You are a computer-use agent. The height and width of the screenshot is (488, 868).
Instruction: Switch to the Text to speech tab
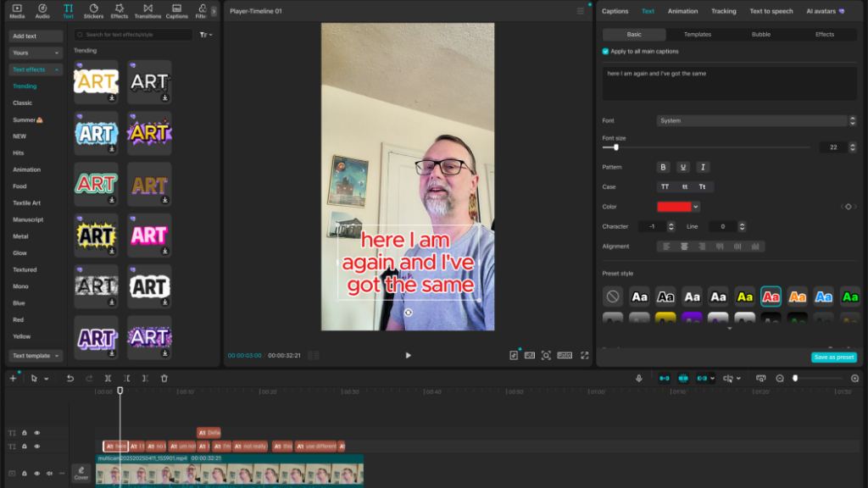tap(771, 11)
